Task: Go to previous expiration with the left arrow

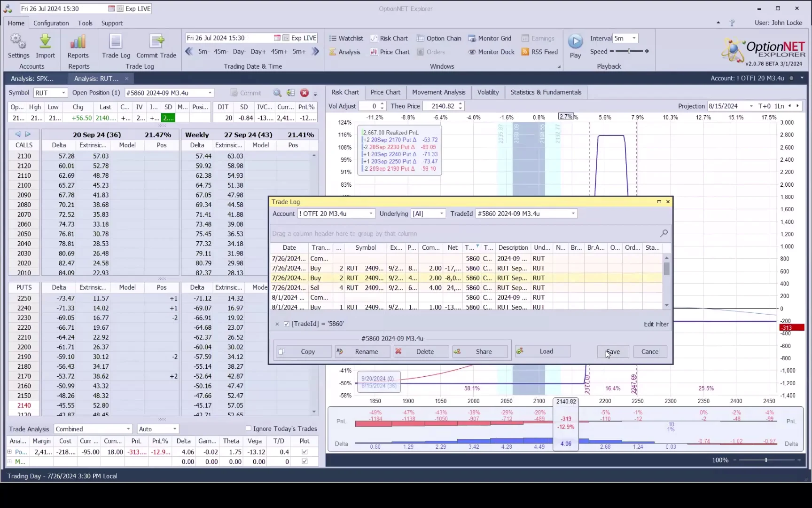Action: pyautogui.click(x=18, y=135)
